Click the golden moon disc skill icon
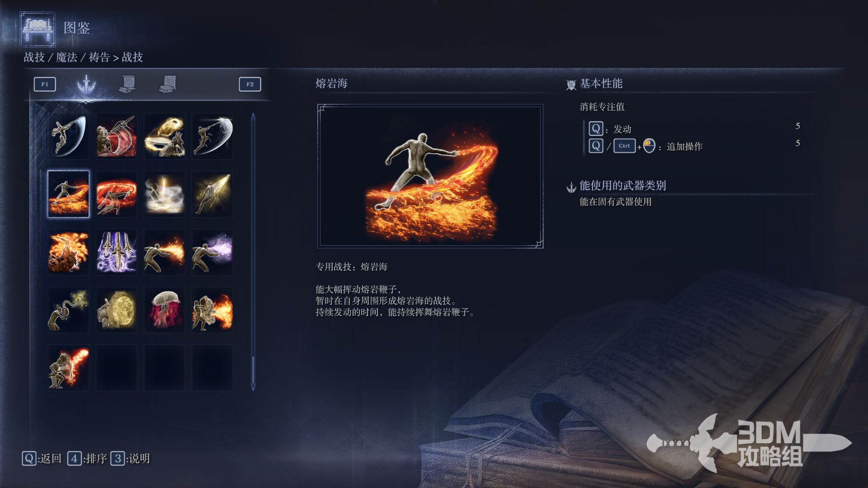The image size is (868, 488). (117, 310)
